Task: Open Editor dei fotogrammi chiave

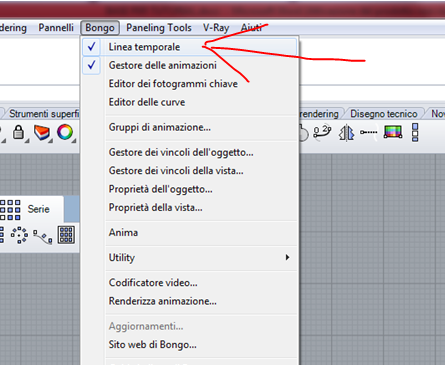Action: pyautogui.click(x=189, y=84)
